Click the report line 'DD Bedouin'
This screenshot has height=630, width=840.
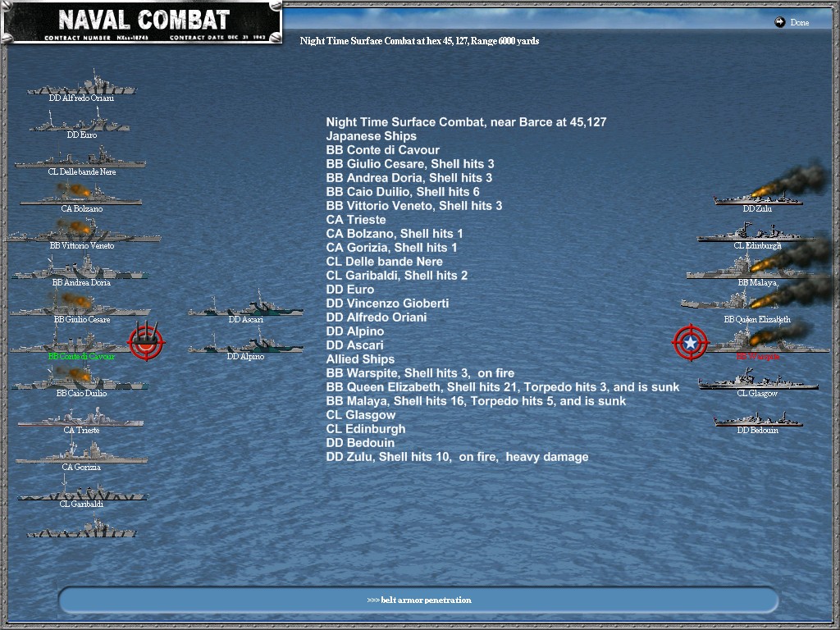point(360,442)
